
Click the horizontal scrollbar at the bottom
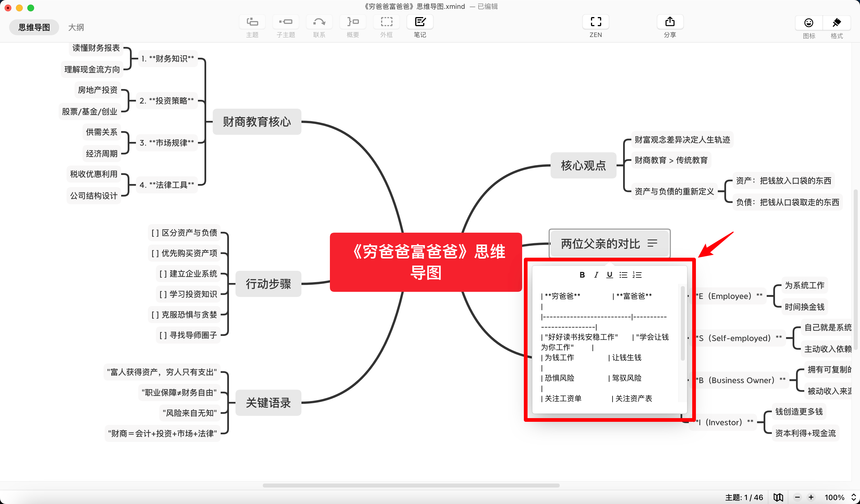pos(411,485)
